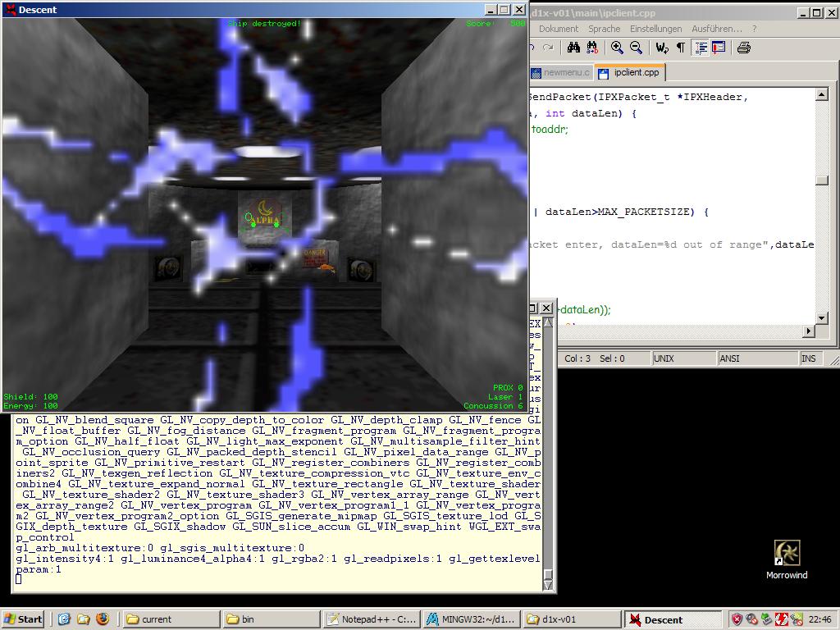Screen dimensions: 840x630
Task: Click the Find binoculars icon
Action: tap(574, 48)
